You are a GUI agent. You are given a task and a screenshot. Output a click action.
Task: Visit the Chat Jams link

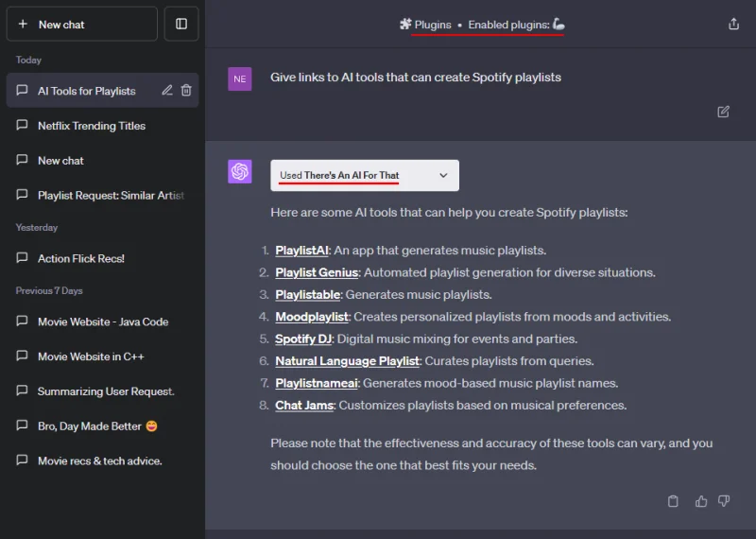click(304, 406)
